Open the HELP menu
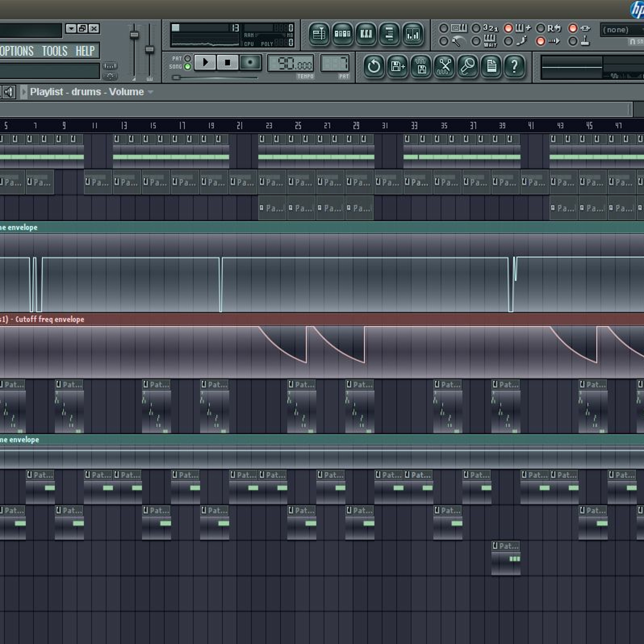 85,51
